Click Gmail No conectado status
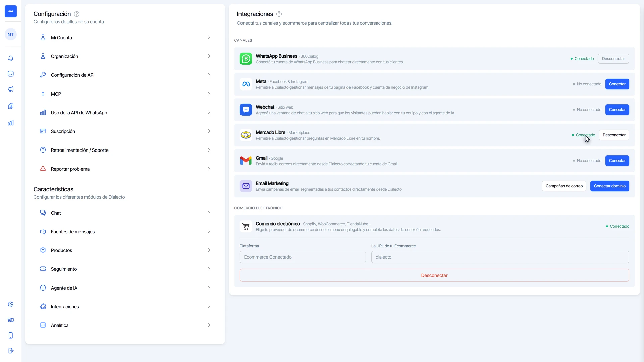Screen dimensions: 644x362 tap(587, 161)
